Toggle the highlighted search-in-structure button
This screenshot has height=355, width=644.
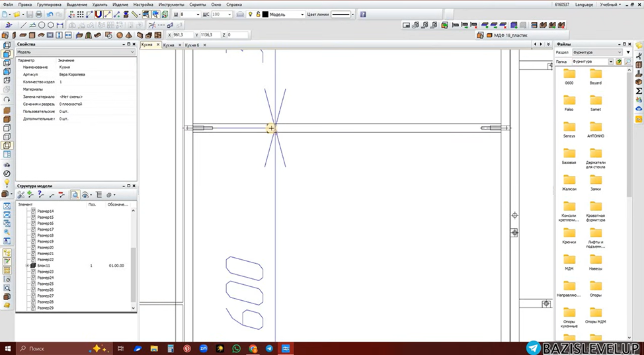click(x=75, y=195)
